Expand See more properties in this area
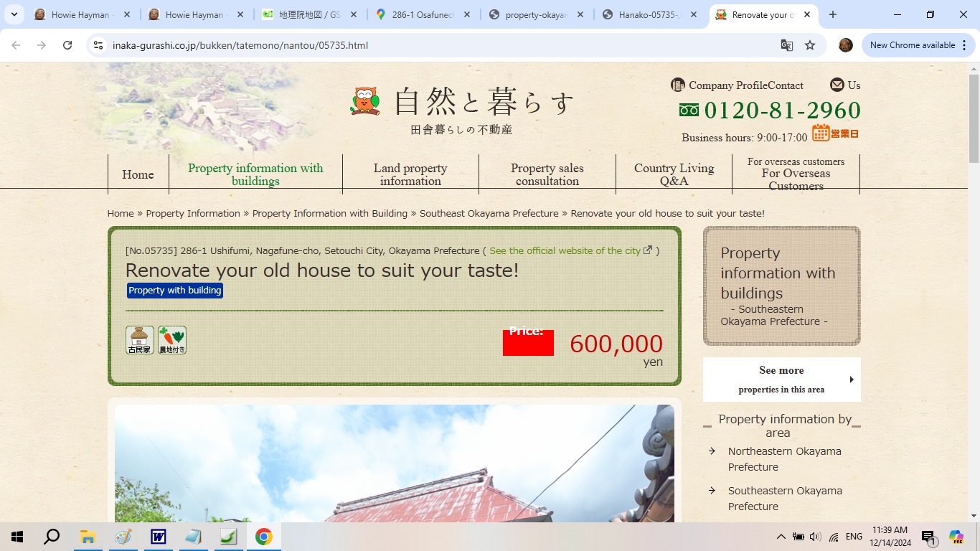Image resolution: width=980 pixels, height=551 pixels. pos(781,380)
